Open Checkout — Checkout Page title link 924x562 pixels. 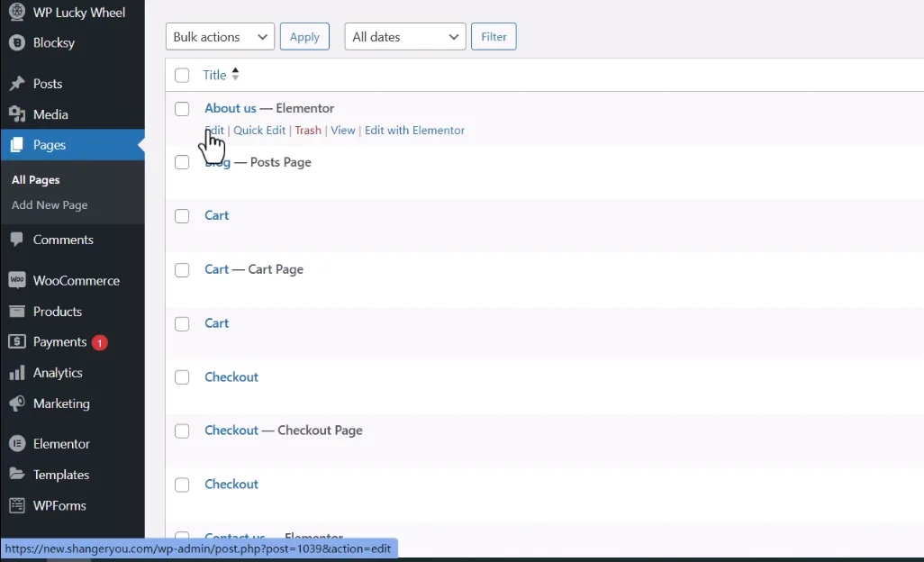(x=231, y=431)
